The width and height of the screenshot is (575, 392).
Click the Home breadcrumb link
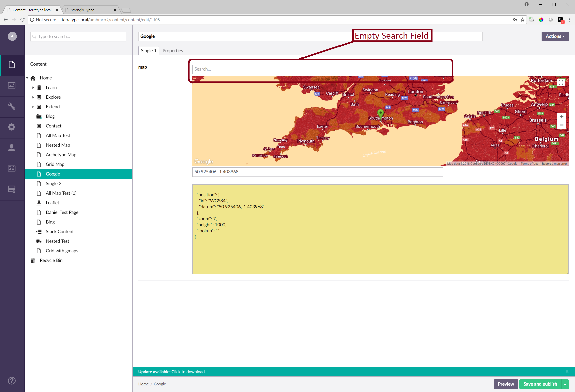coord(143,384)
